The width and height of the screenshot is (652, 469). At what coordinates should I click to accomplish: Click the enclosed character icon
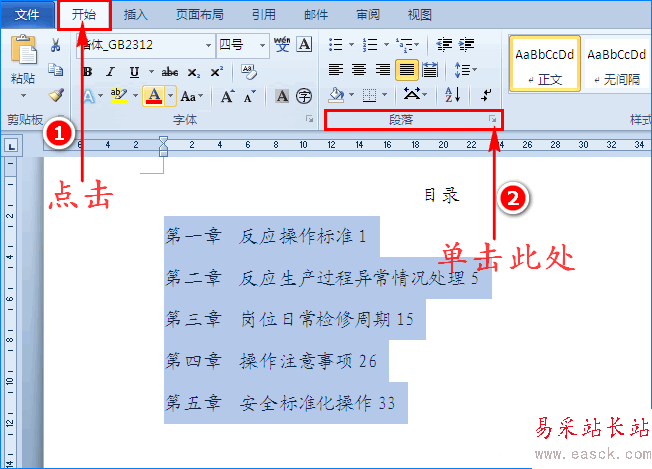click(304, 96)
